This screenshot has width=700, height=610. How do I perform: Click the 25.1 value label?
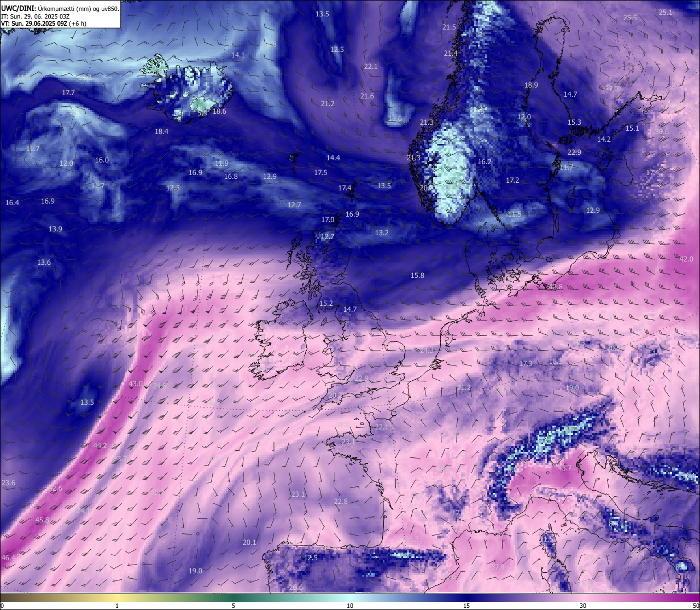[x=666, y=12]
